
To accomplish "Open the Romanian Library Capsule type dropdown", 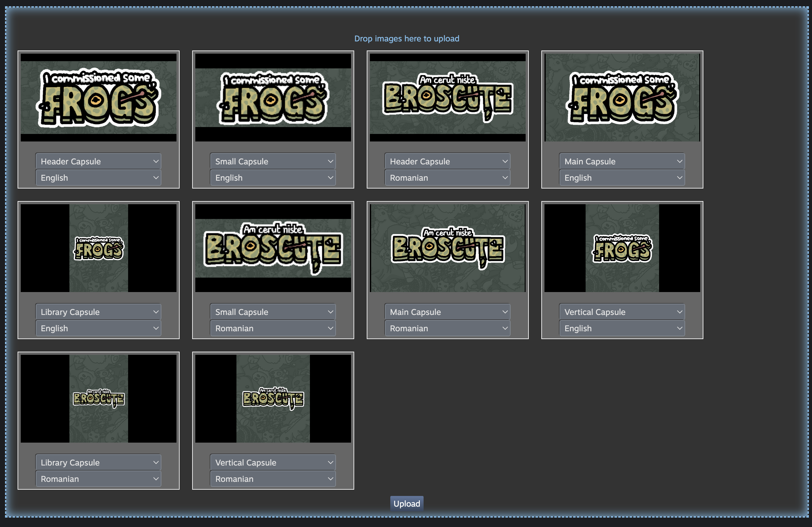I will tap(98, 463).
